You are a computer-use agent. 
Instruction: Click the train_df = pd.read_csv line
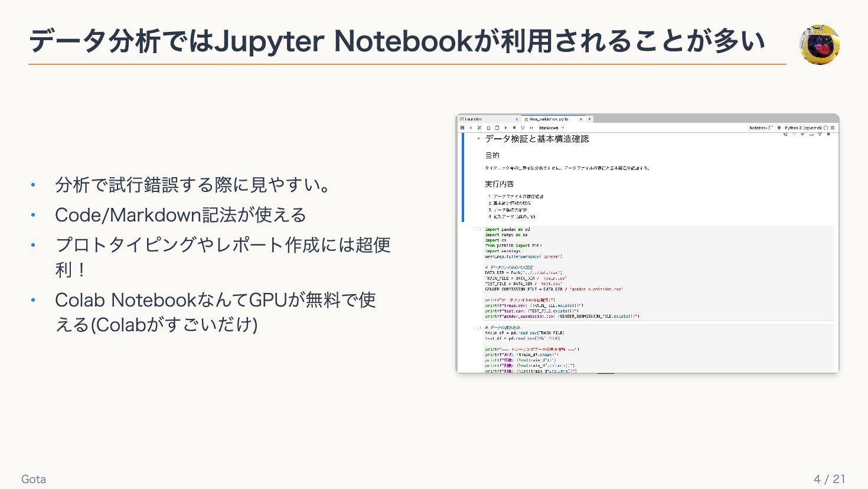coord(525,333)
